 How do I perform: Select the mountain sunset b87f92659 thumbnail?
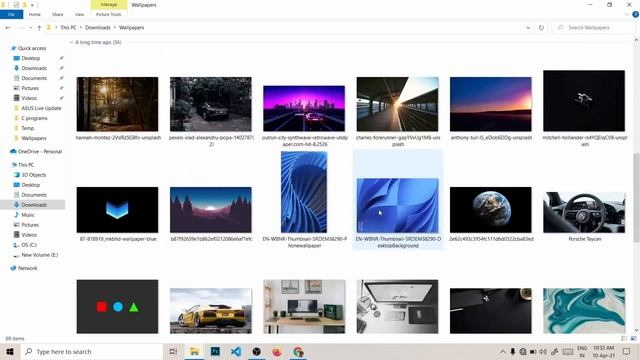coord(211,210)
